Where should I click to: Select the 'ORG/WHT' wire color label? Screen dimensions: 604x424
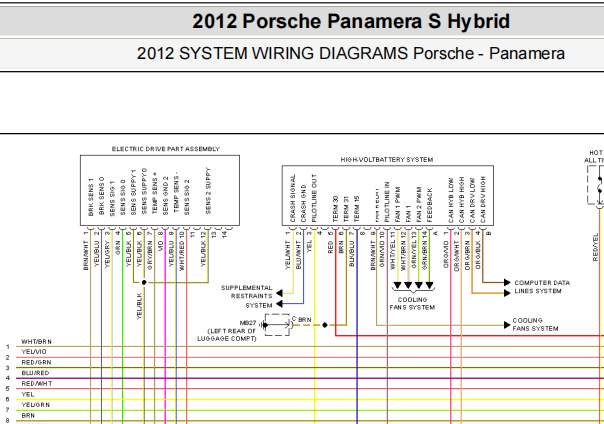click(456, 256)
